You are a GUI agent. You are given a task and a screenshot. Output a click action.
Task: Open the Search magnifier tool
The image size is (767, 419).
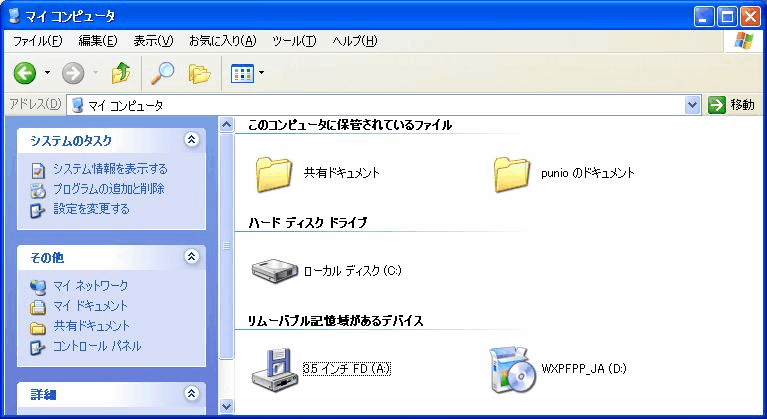(x=162, y=73)
